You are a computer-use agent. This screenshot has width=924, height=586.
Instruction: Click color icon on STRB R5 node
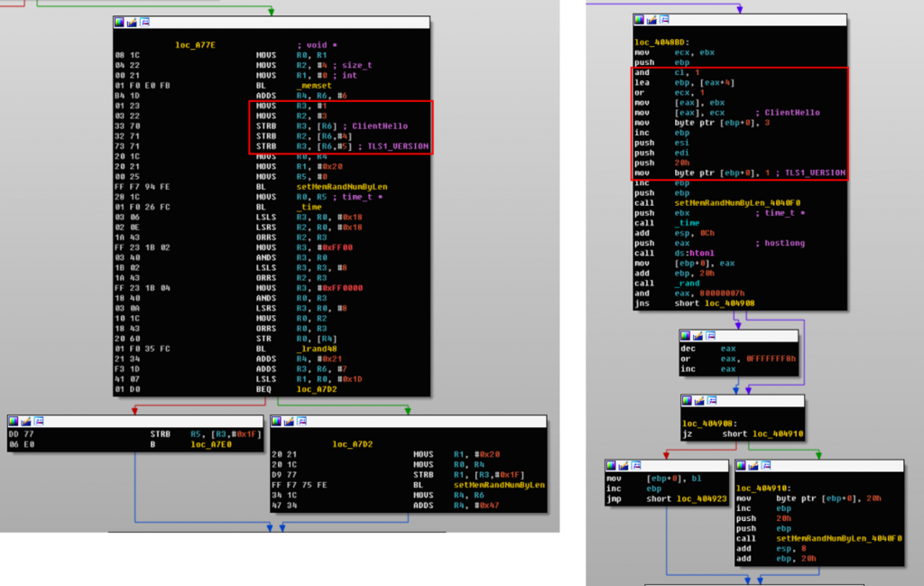tap(15, 422)
